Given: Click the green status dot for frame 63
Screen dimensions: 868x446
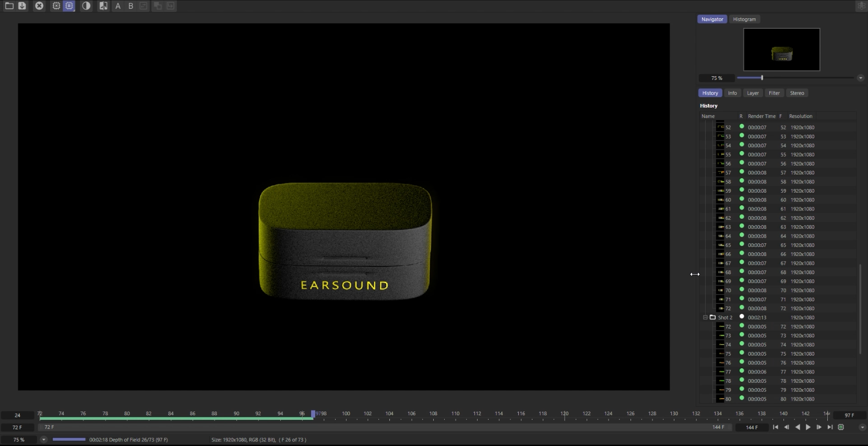Looking at the screenshot, I should point(742,226).
